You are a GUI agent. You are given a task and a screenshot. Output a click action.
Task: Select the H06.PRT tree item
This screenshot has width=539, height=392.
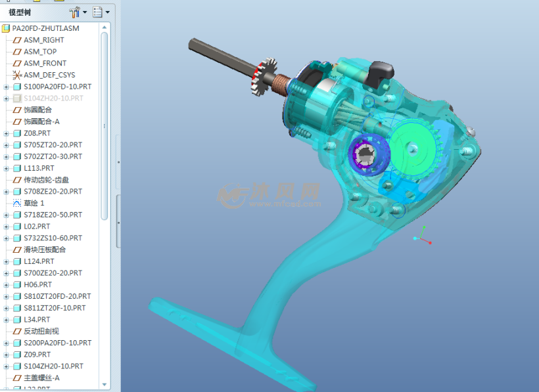coord(37,285)
